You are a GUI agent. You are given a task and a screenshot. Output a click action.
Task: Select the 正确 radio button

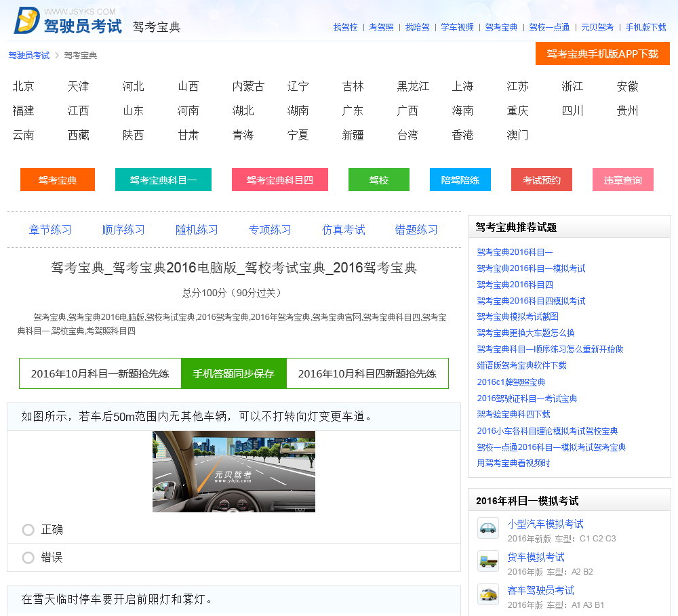(x=28, y=529)
